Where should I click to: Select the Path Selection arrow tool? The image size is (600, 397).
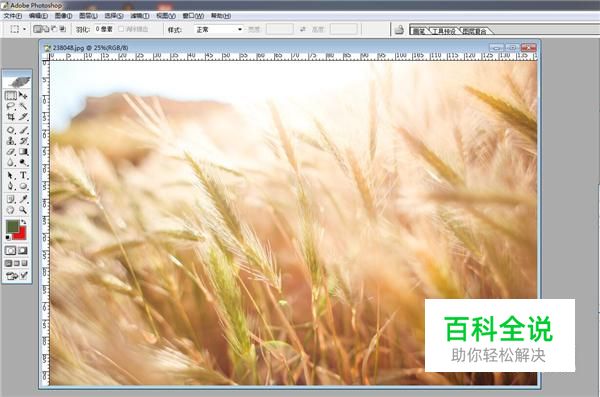10,176
